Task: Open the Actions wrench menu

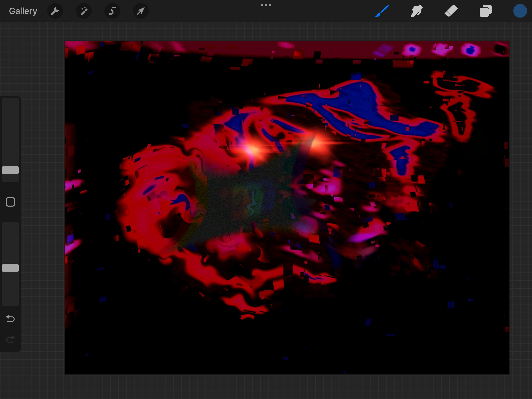Action: tap(55, 11)
